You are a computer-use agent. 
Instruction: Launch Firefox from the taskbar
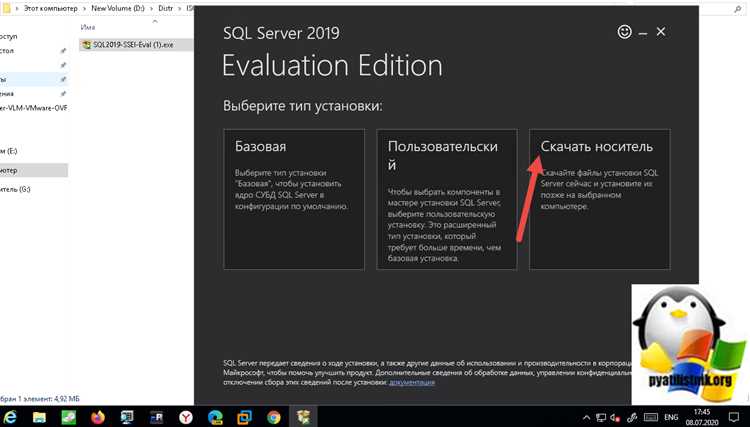(x=98, y=417)
